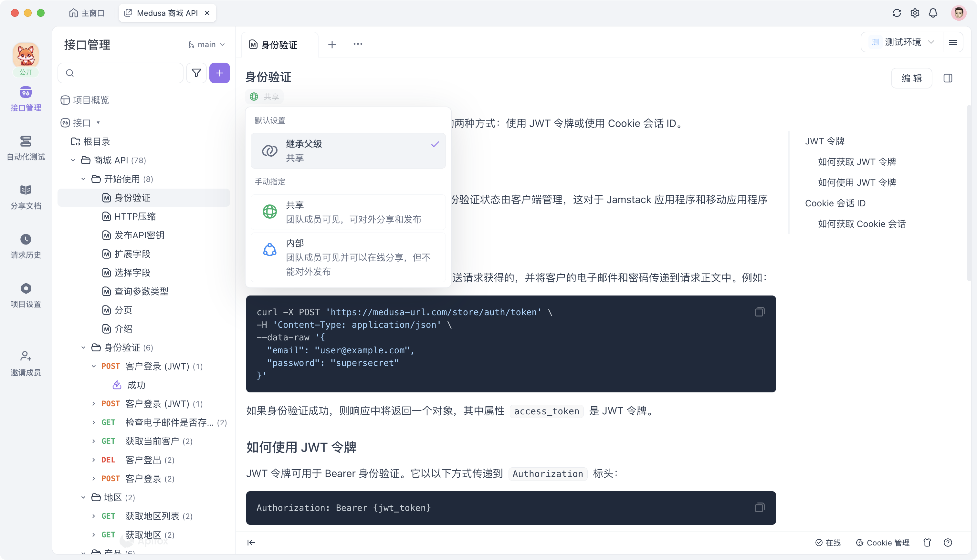Open the filter icon beside search

click(x=196, y=73)
